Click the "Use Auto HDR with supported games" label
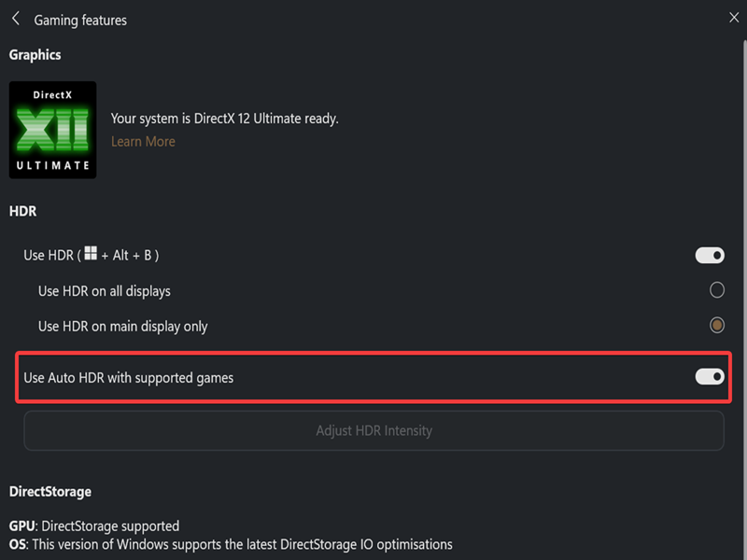This screenshot has width=747, height=560. tap(129, 378)
